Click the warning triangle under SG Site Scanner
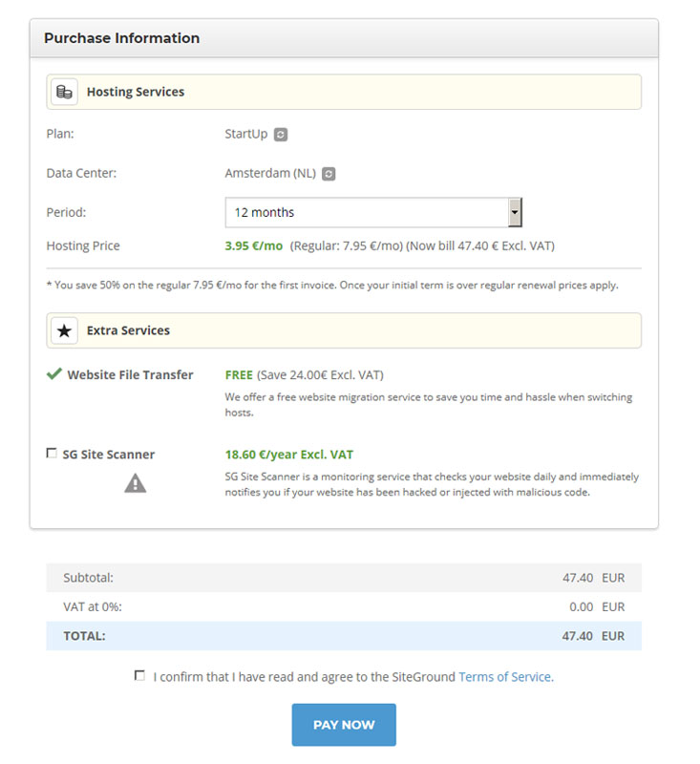The height and width of the screenshot is (764, 700). pos(135,484)
